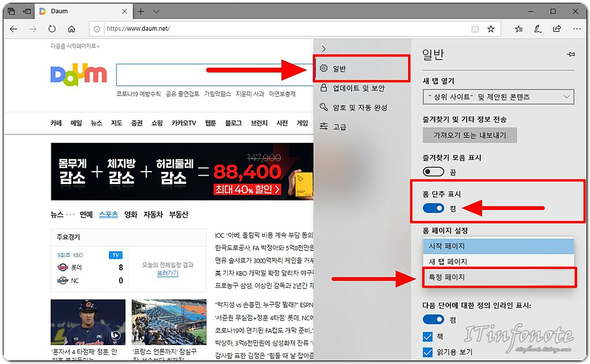Open the 박지성 vs 손흥민 headline
The height and width of the screenshot is (364, 590).
click(x=264, y=305)
